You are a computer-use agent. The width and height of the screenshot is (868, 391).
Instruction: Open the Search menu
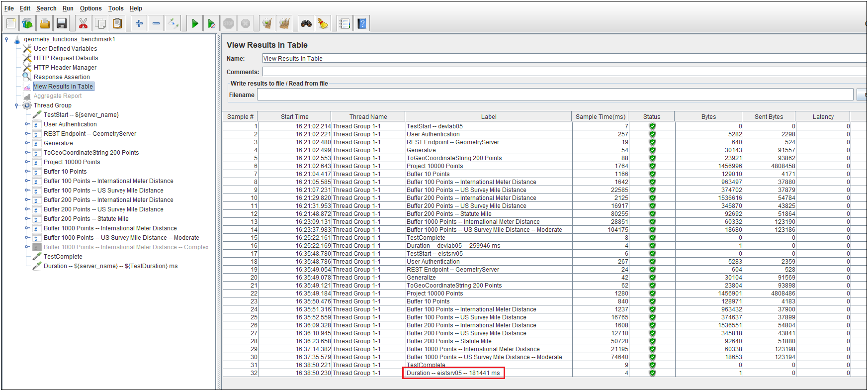[46, 8]
